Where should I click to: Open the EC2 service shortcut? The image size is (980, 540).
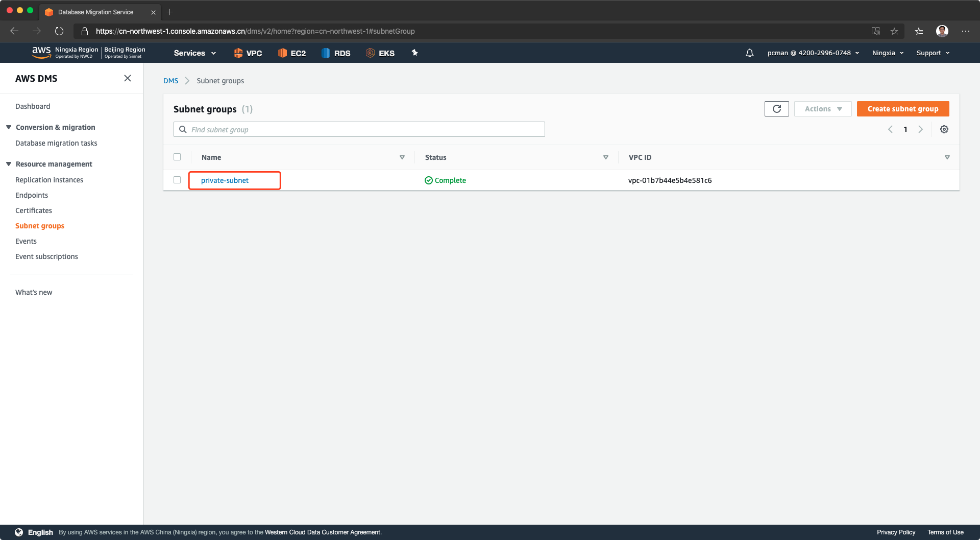click(292, 53)
